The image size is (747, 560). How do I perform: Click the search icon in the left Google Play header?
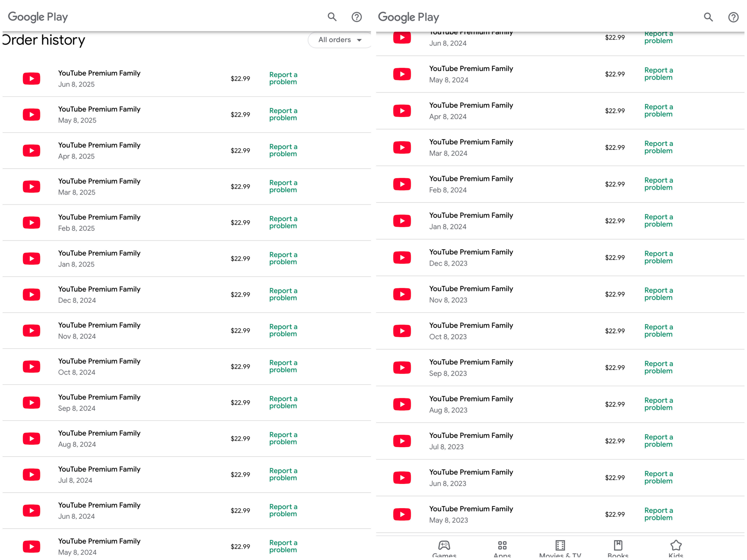click(332, 17)
